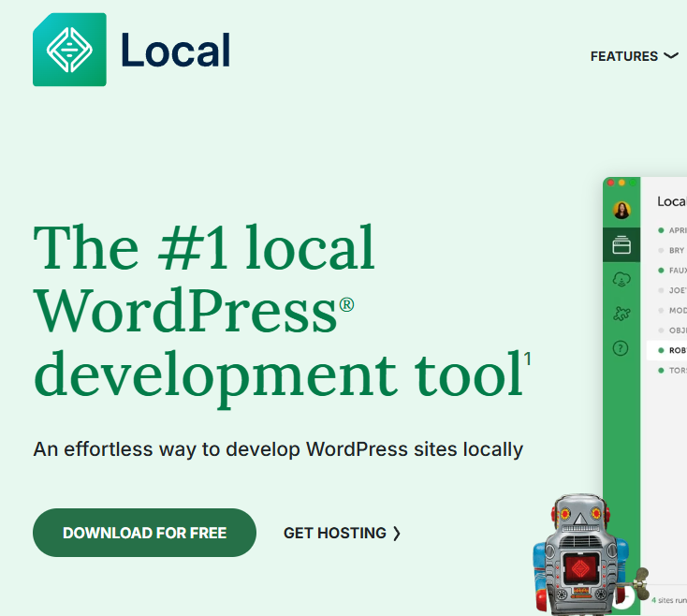Screen dimensions: 687x616
Task: Select the Local Sites window icon
Action: 621,245
